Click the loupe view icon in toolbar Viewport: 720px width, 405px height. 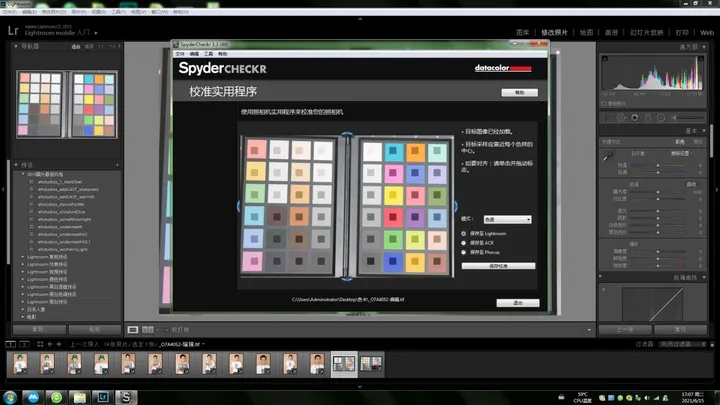point(133,330)
